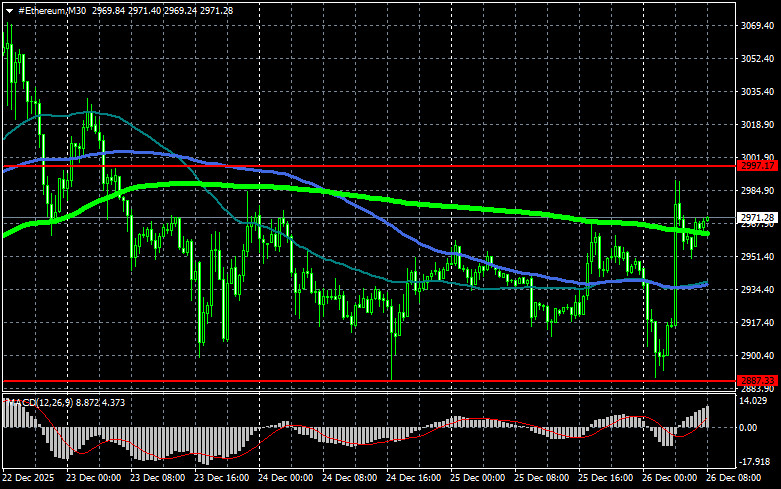Click the 23 Dec 00:00 time label
This screenshot has width=781, height=489.
click(x=94, y=478)
